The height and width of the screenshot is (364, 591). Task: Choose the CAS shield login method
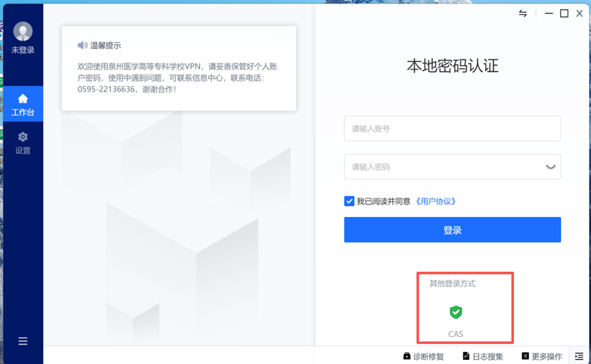click(x=455, y=312)
